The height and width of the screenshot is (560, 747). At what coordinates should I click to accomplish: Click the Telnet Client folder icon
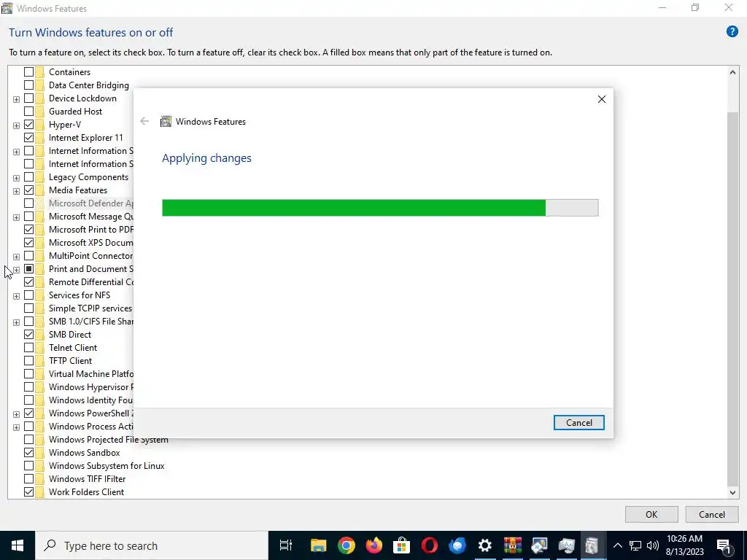click(39, 348)
